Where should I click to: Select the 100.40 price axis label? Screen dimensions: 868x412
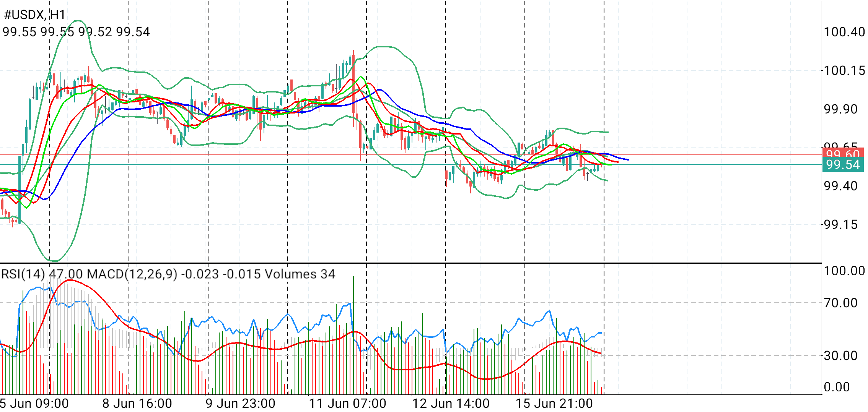pos(844,32)
